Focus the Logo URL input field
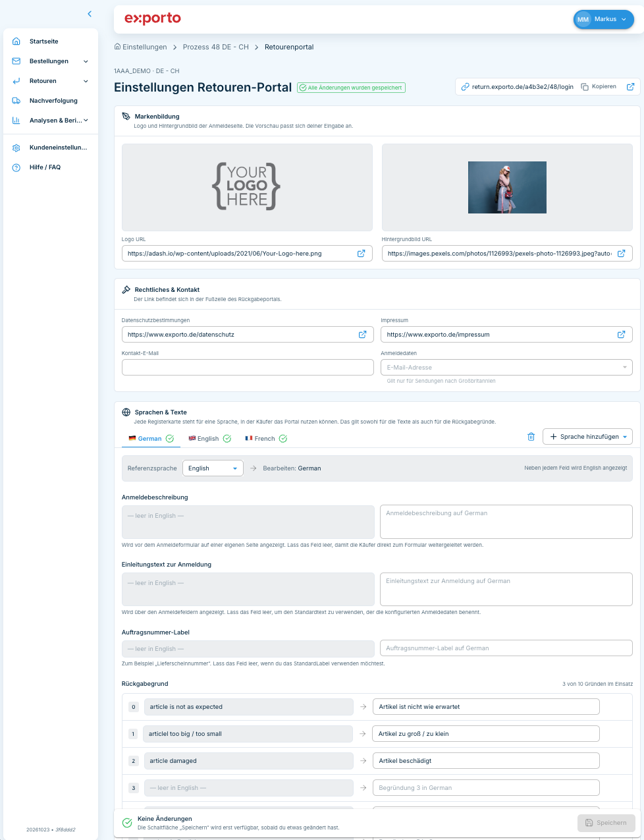 coord(247,254)
